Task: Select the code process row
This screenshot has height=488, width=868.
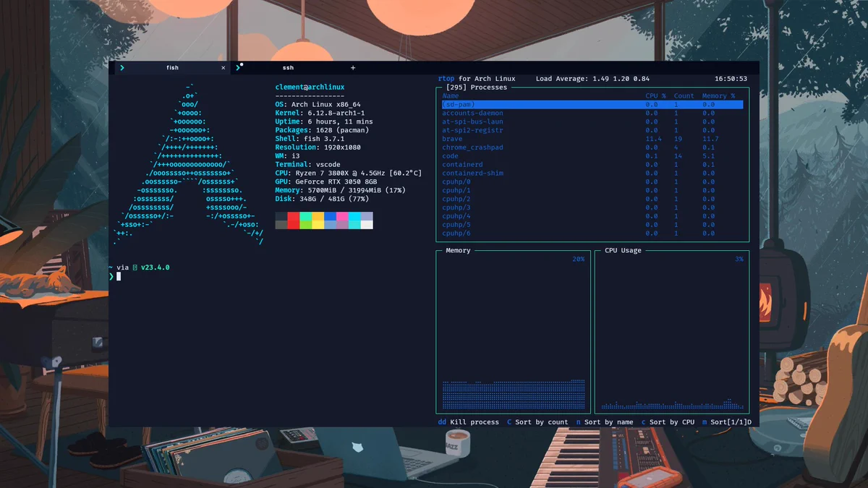Action: point(592,156)
